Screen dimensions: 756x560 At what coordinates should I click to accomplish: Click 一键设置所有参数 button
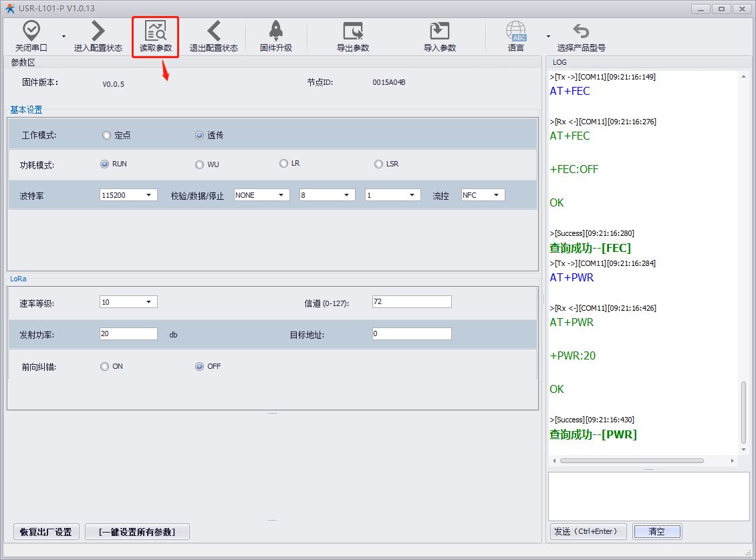[137, 531]
